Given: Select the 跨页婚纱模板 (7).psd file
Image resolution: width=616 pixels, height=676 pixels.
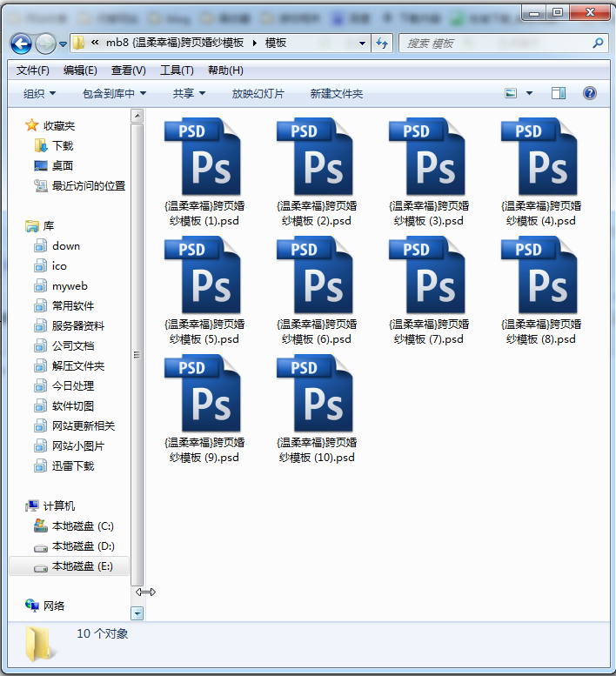Looking at the screenshot, I should (428, 291).
